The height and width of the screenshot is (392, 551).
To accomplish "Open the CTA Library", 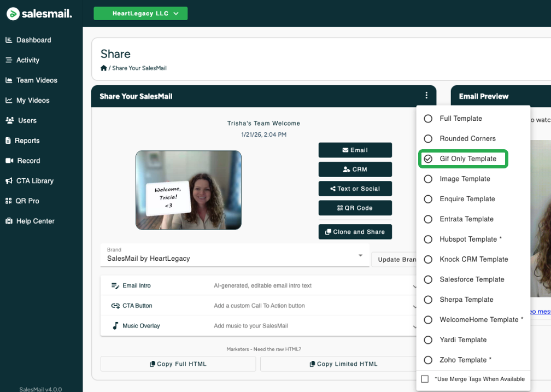I will [34, 181].
